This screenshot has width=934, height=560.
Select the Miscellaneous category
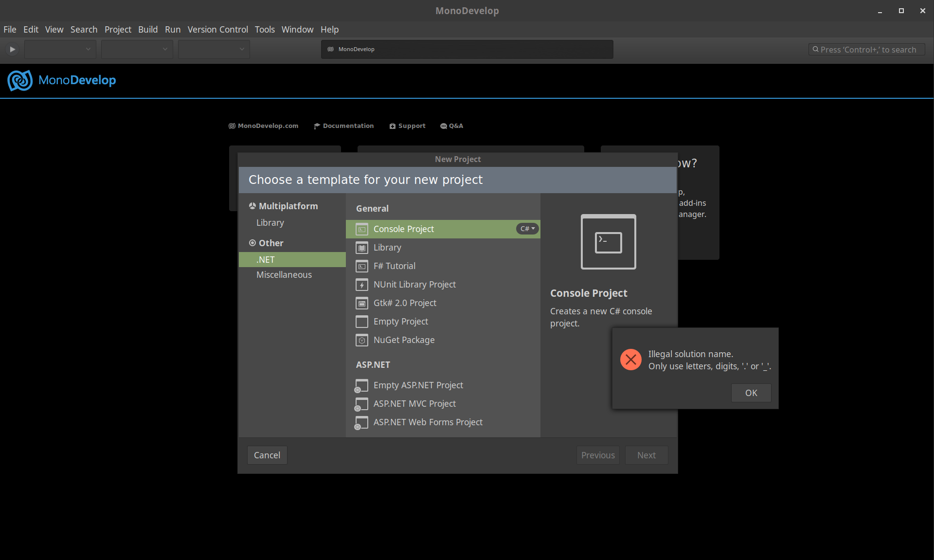pos(284,274)
